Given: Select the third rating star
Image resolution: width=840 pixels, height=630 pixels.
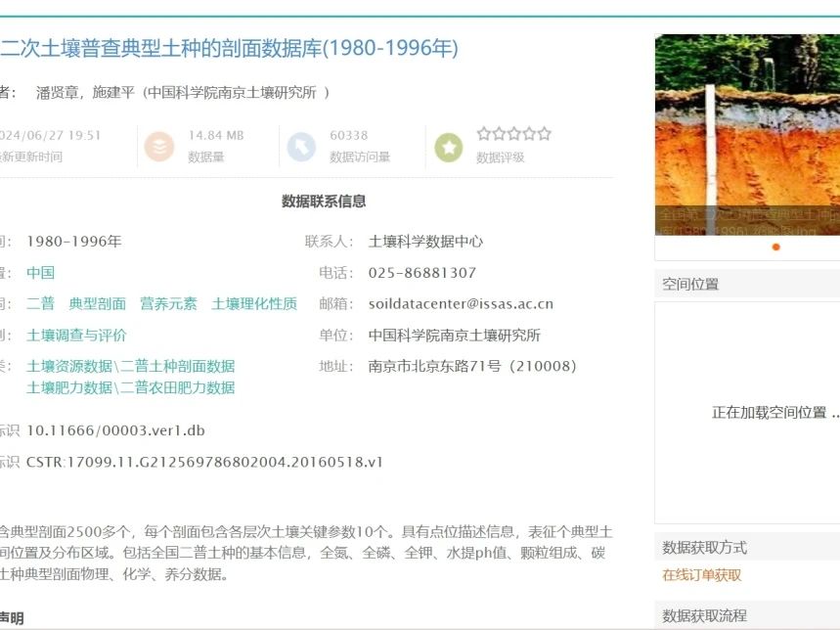Looking at the screenshot, I should (x=513, y=133).
